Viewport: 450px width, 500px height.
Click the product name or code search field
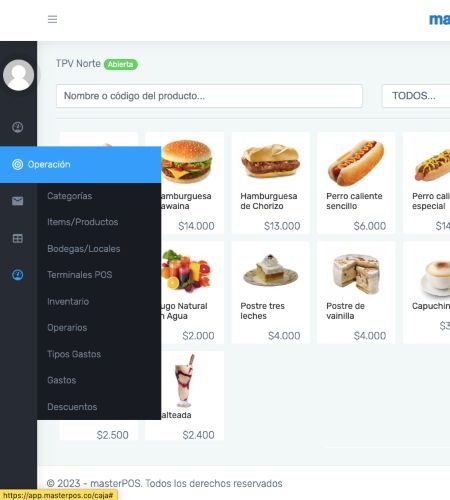(x=209, y=96)
